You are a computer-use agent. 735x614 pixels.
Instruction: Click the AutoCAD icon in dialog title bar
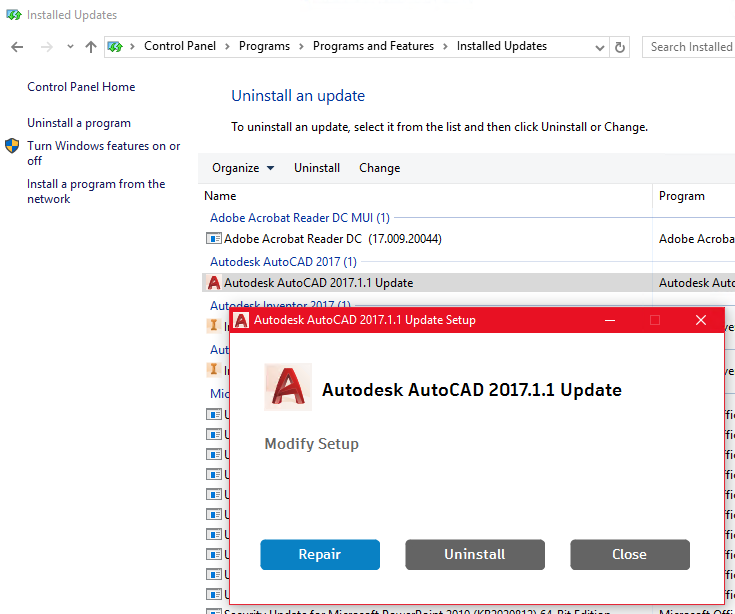[241, 320]
